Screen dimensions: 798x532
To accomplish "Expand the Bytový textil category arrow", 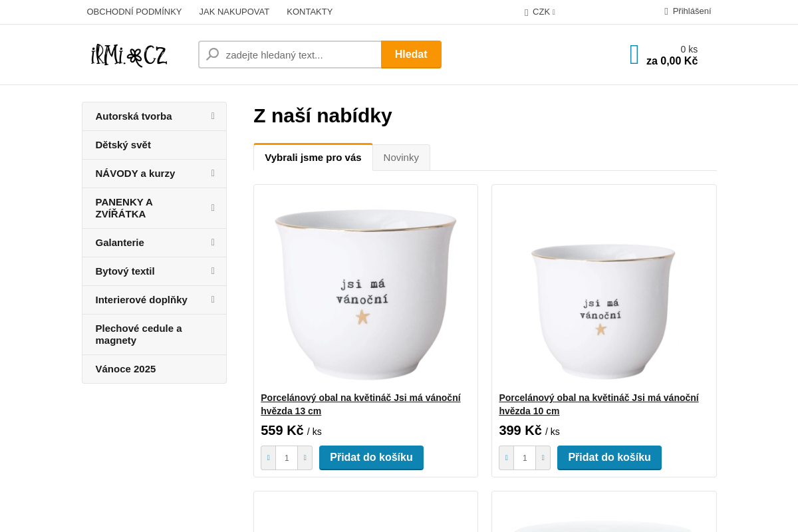I will coord(212,271).
